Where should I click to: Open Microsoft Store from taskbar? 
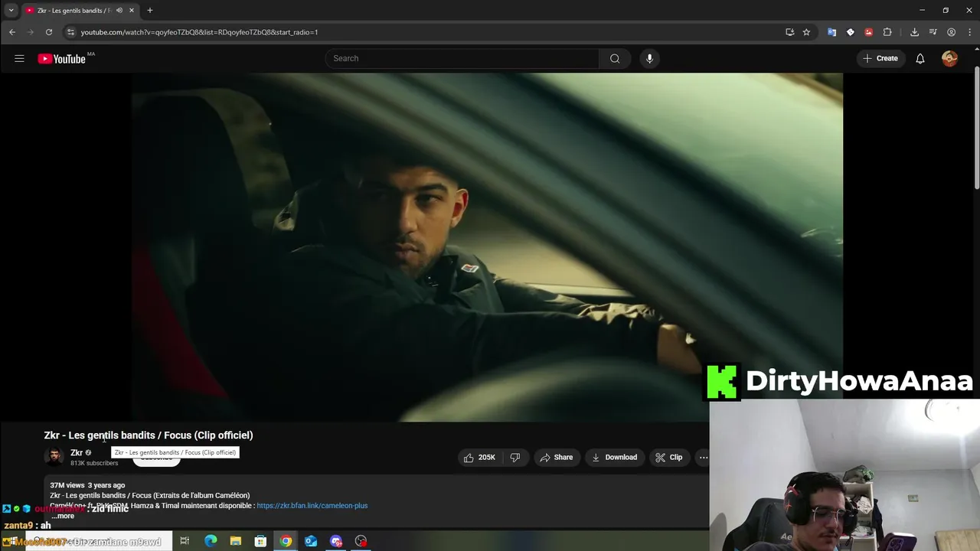click(260, 541)
